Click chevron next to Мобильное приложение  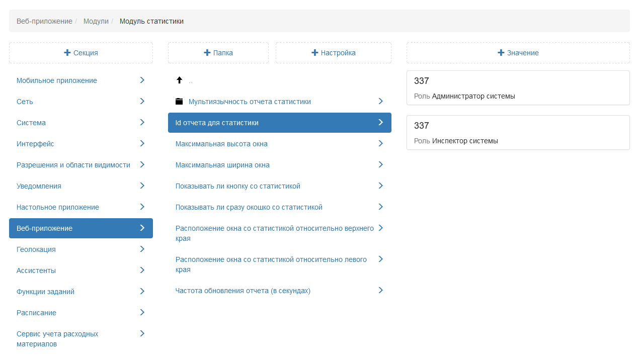[x=142, y=80]
